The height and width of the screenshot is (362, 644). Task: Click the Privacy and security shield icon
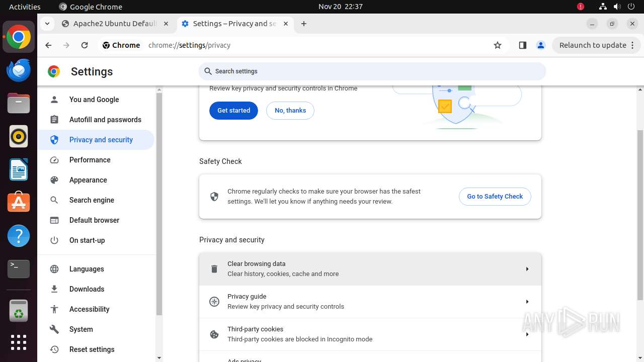click(x=54, y=140)
